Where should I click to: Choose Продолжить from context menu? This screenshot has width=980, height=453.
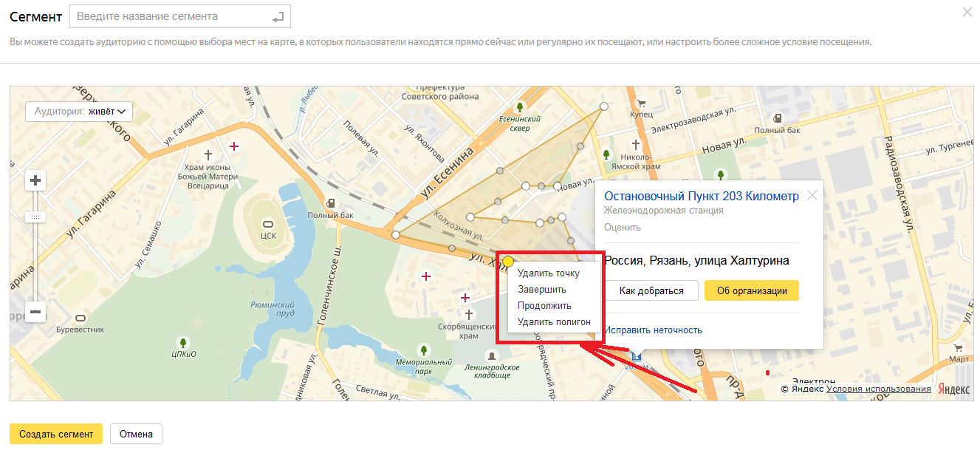pos(545,306)
